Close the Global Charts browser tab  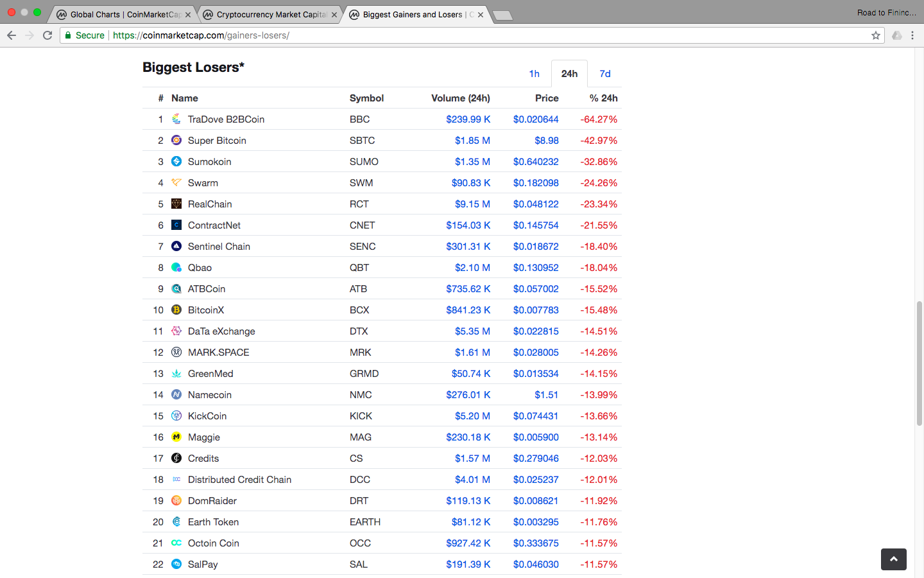pos(188,15)
